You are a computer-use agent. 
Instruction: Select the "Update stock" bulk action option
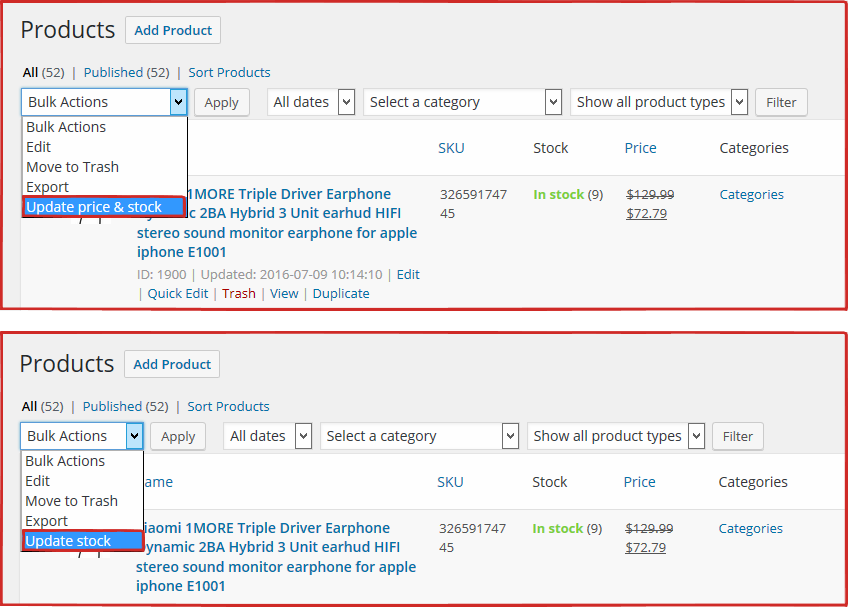pyautogui.click(x=69, y=541)
